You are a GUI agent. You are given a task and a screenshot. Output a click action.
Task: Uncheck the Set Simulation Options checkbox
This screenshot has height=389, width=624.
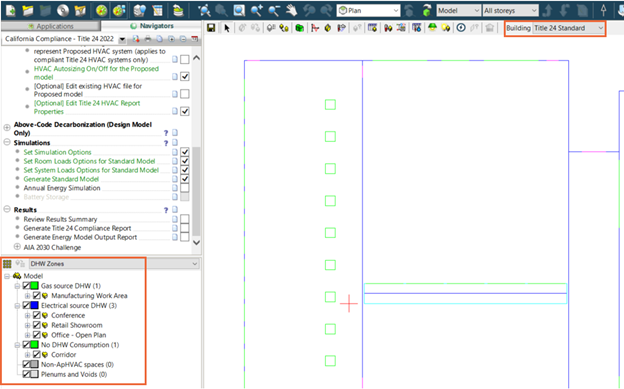[185, 152]
